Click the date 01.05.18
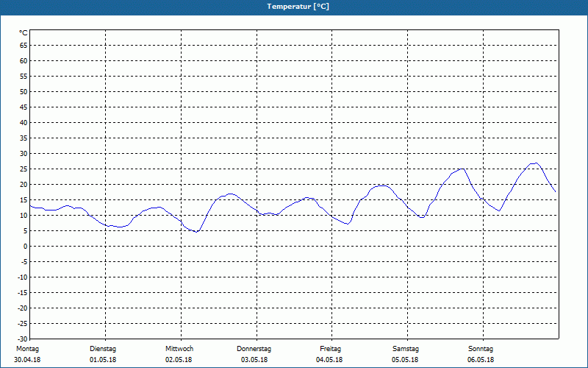Viewport: 588px width, 368px height. 103,360
